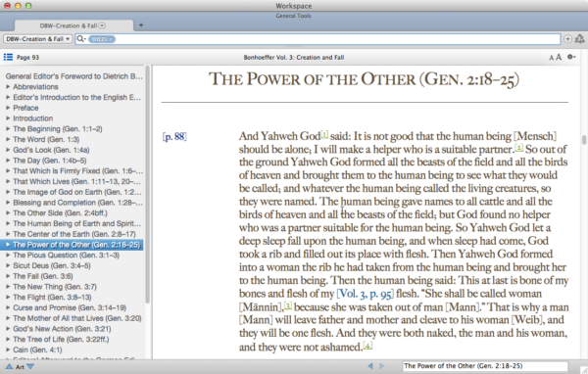This screenshot has width=588, height=374.
Task: Expand the Preface entry
Action: click(x=8, y=108)
